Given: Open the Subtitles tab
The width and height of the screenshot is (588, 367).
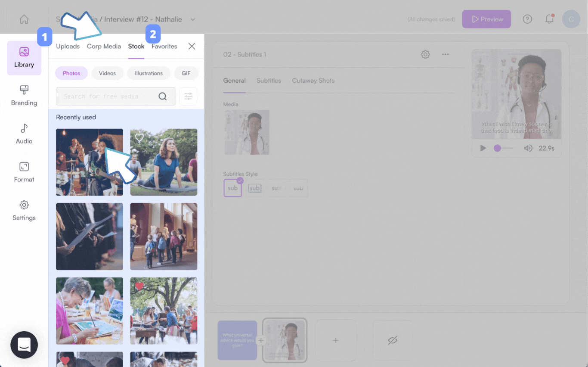Looking at the screenshot, I should point(269,81).
